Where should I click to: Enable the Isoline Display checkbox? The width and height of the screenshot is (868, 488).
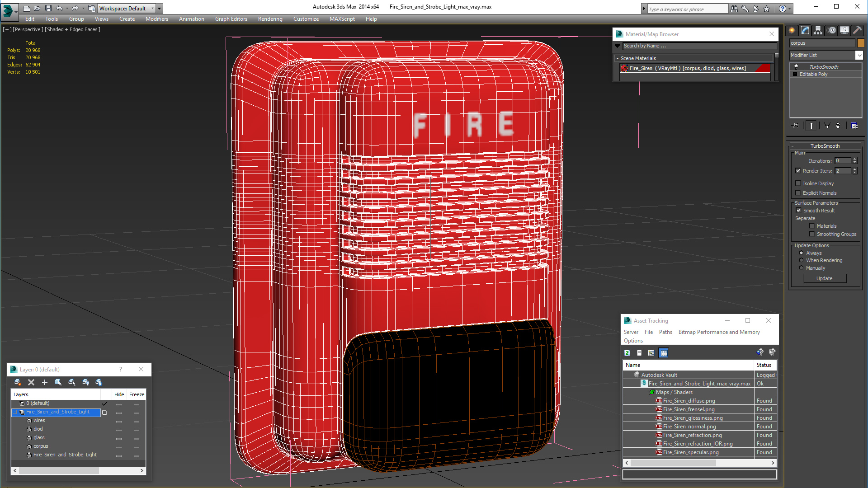point(798,183)
